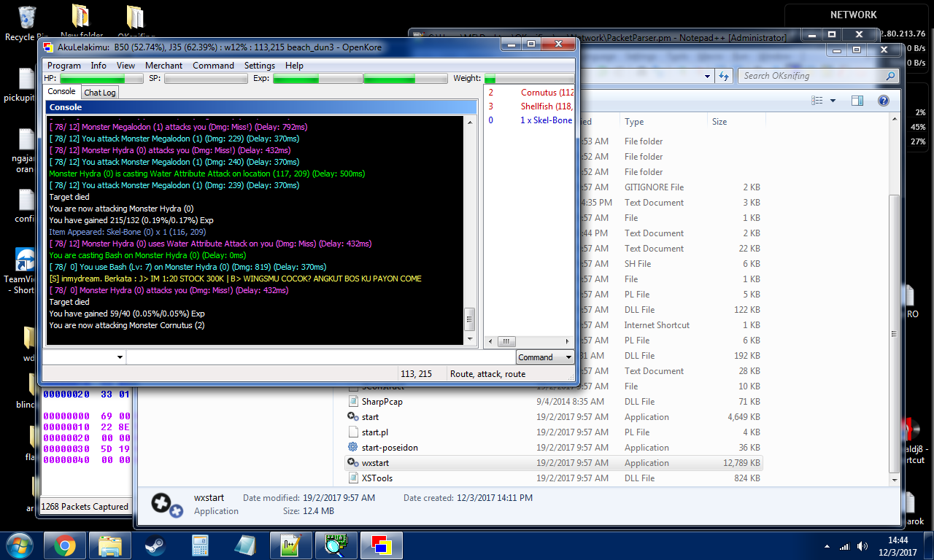The image size is (934, 560).
Task: Sort files by Type column
Action: pos(663,122)
